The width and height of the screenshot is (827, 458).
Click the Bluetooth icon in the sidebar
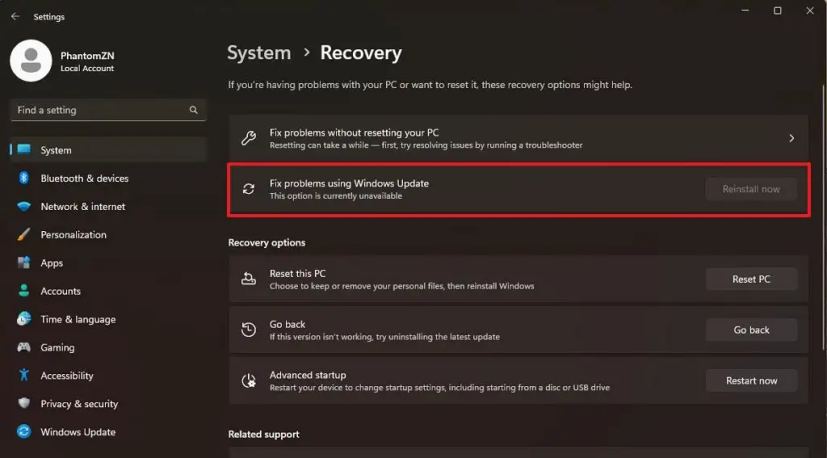pos(24,178)
